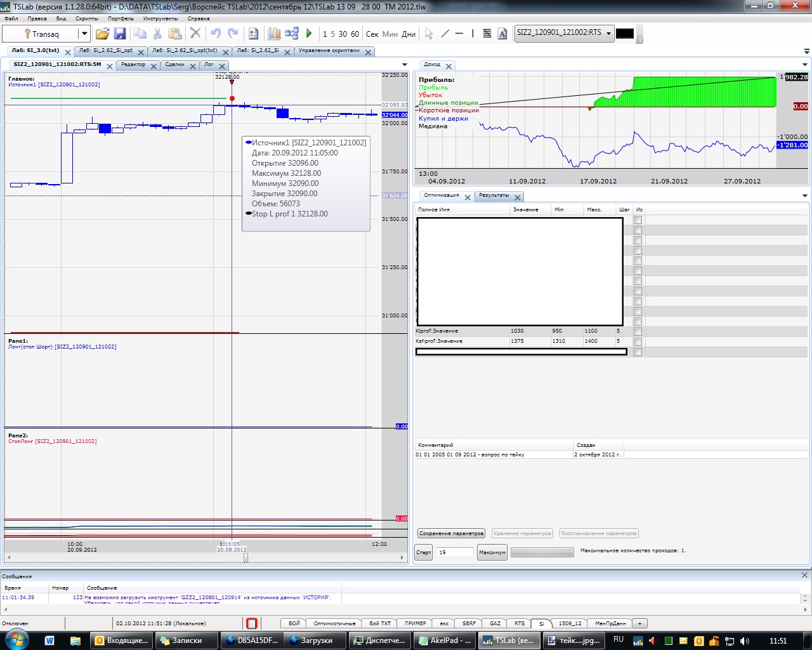Switch to the Результаты tab
Screen dimensions: 812x650
coord(494,196)
